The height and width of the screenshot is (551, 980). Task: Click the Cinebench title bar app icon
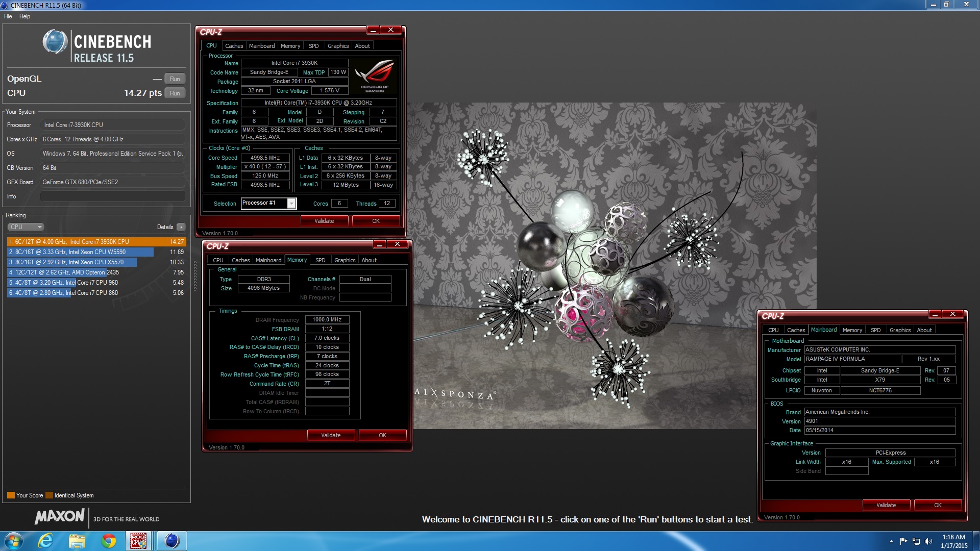coord(5,5)
